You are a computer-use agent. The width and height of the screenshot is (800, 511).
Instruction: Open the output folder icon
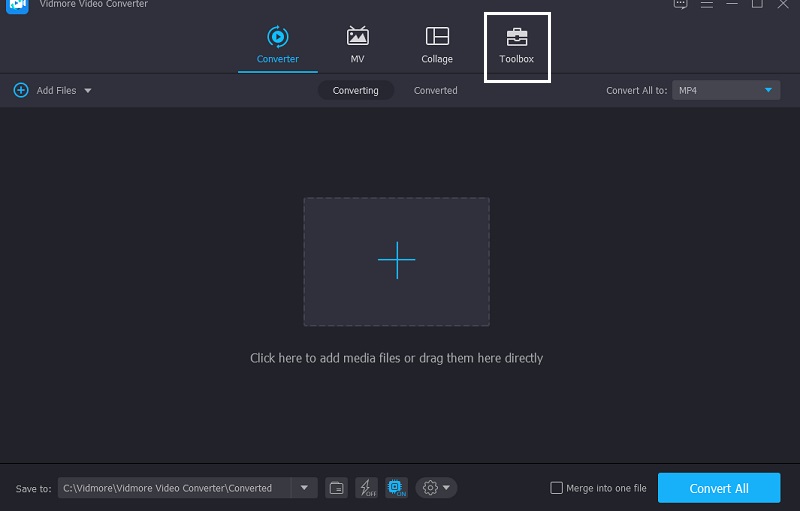[x=337, y=488]
